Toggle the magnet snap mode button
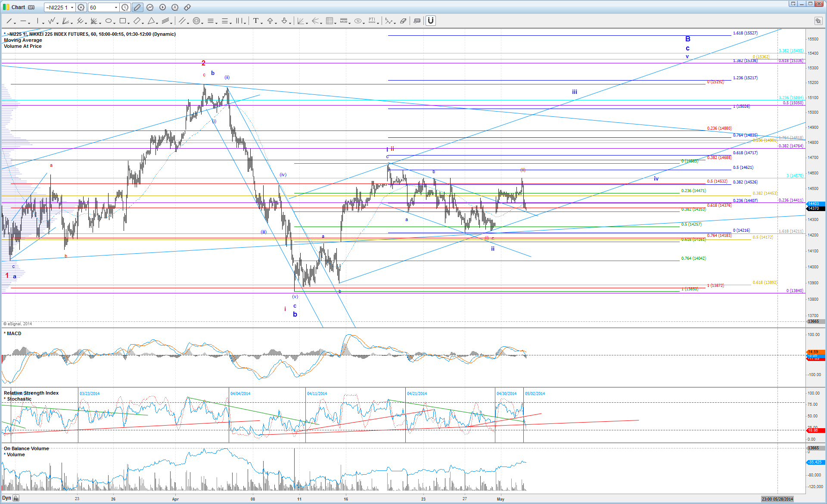 pyautogui.click(x=430, y=21)
